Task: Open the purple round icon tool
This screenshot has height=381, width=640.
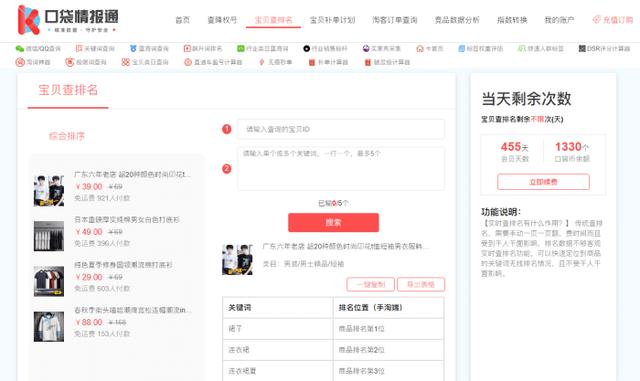Action: (x=366, y=49)
